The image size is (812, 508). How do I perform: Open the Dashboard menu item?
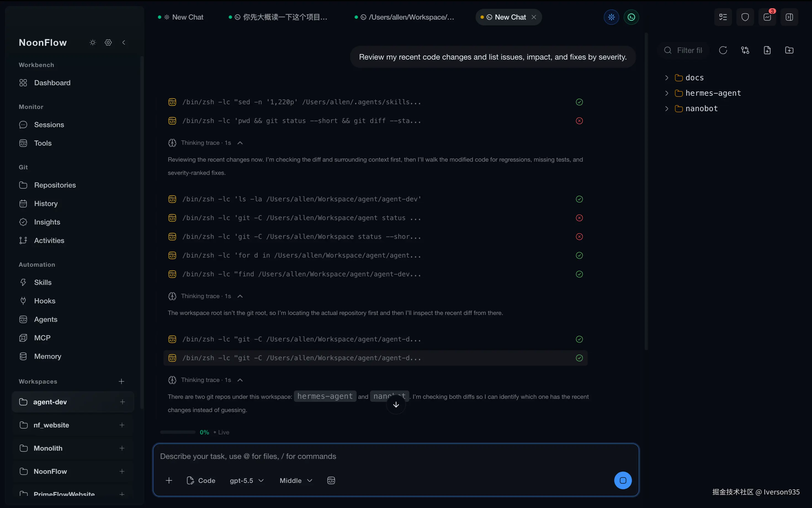coord(52,83)
